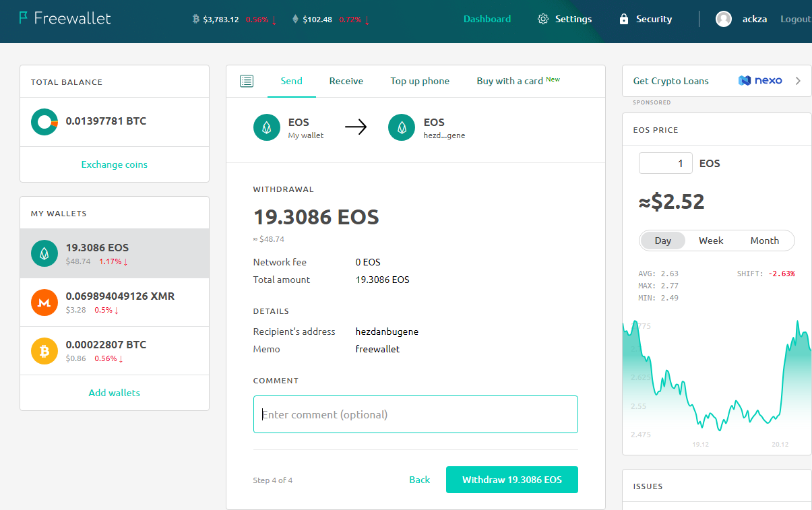Click the EOS price chart
Screen dimensions: 812x510
point(717,377)
